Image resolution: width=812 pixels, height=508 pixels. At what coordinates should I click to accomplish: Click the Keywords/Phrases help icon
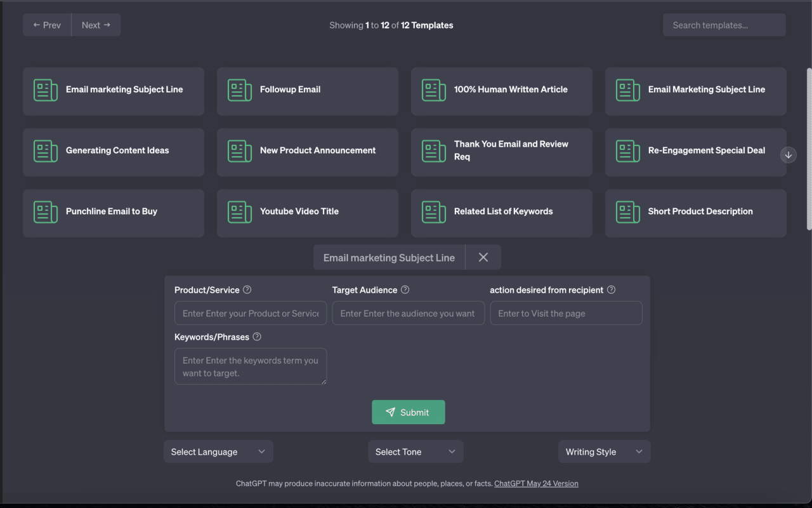tap(257, 337)
